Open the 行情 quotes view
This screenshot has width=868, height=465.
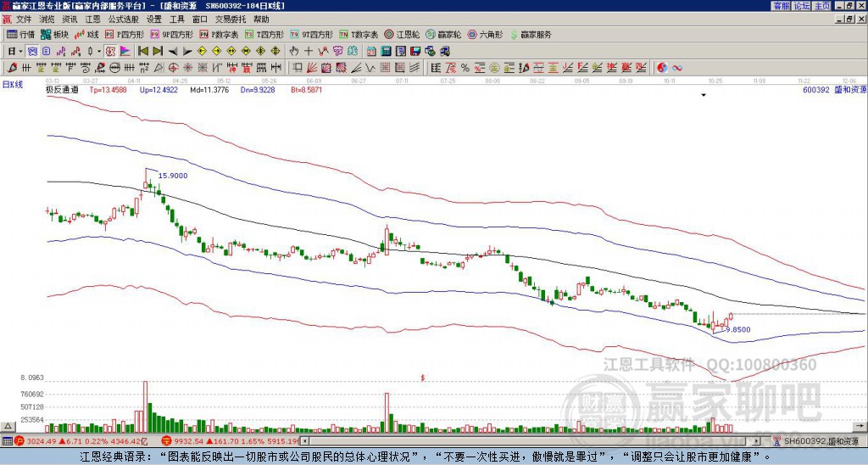(20, 34)
